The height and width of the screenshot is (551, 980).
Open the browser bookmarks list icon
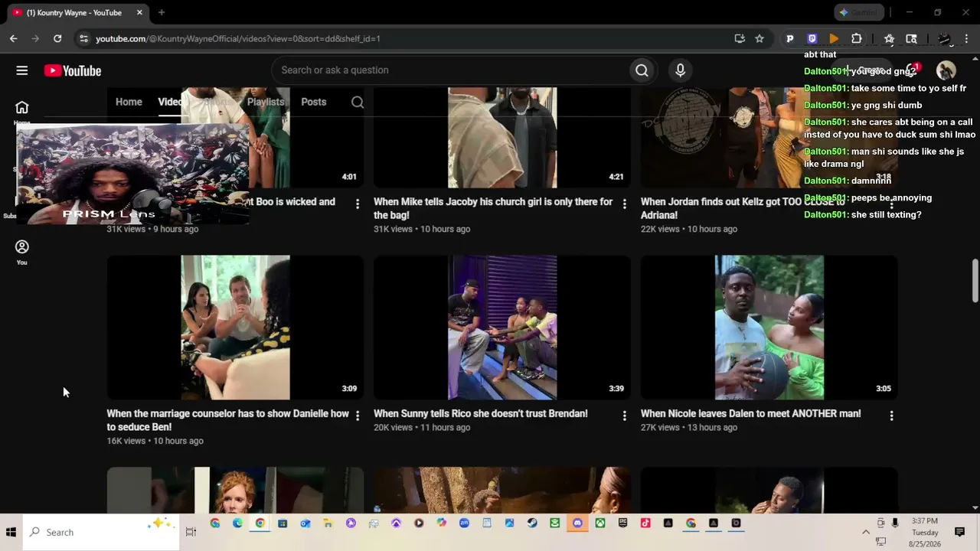coord(889,38)
